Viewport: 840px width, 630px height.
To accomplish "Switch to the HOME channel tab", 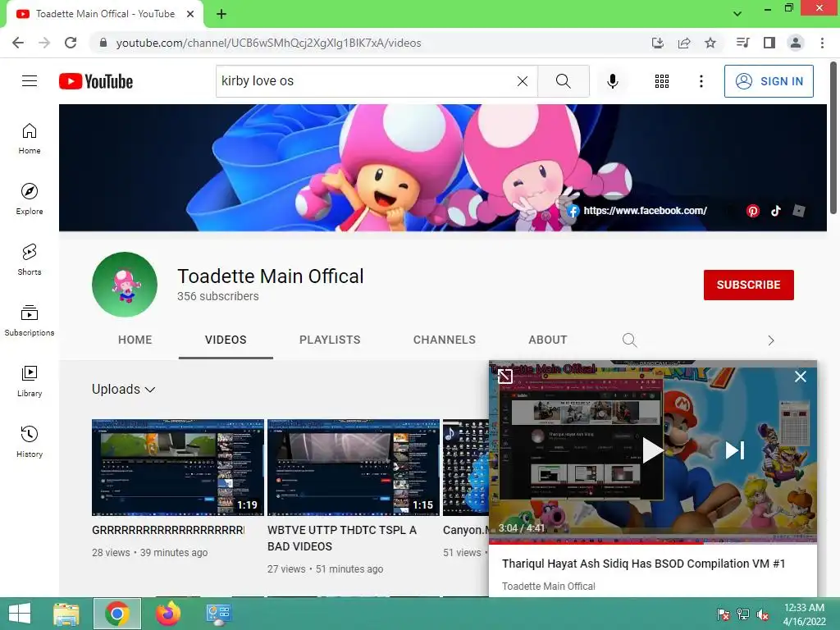I will click(135, 340).
